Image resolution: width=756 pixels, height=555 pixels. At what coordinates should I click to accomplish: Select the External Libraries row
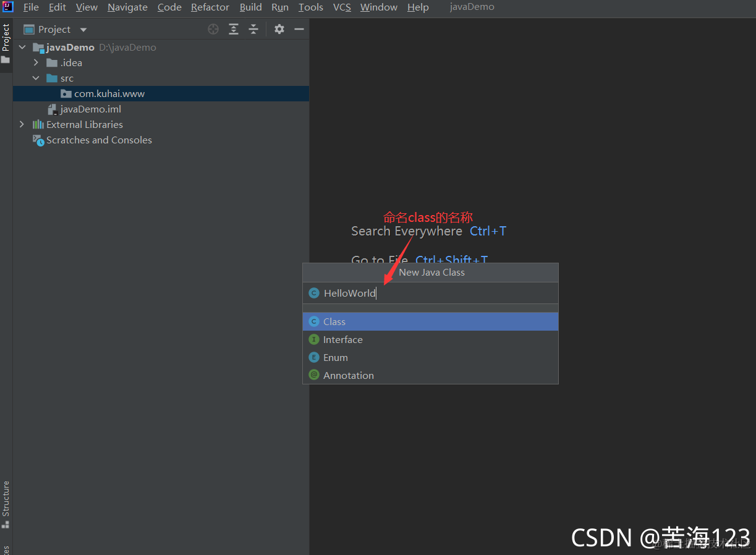point(161,124)
